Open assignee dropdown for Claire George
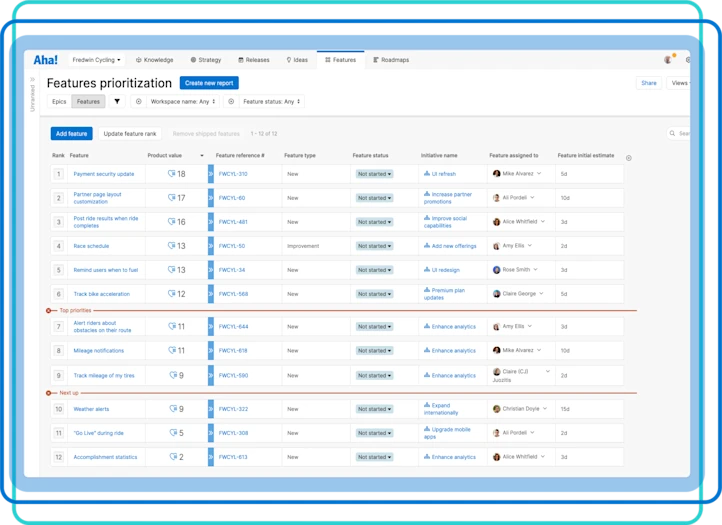This screenshot has height=525, width=722. click(x=541, y=293)
